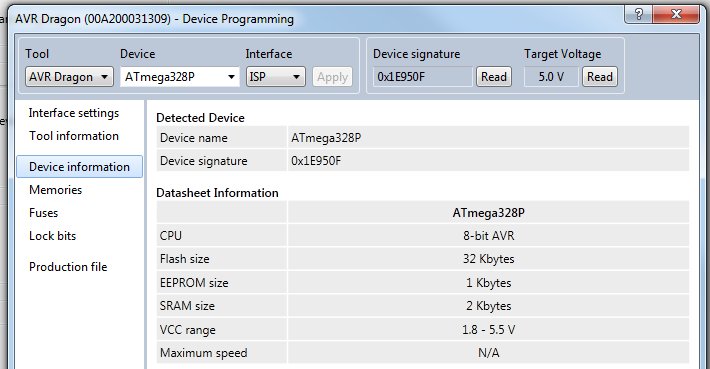This screenshot has height=369, width=710.
Task: Click the ATmega328P datasheet column header
Action: 489,213
